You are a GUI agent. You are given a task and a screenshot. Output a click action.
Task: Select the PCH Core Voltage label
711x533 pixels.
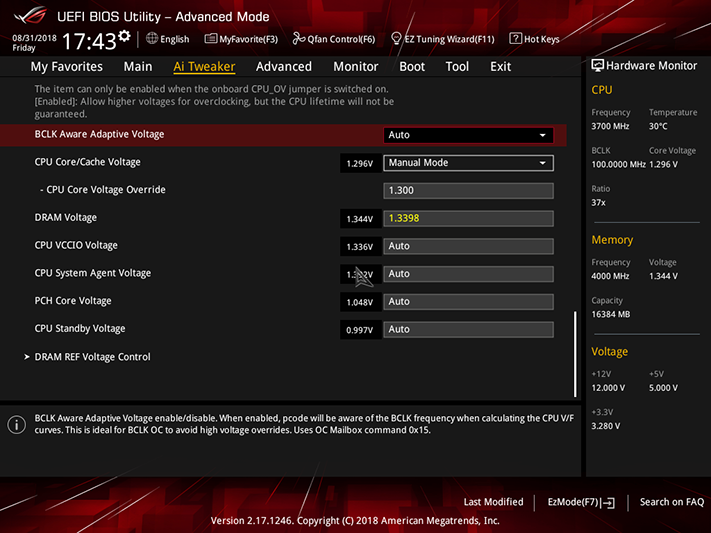[x=73, y=301]
